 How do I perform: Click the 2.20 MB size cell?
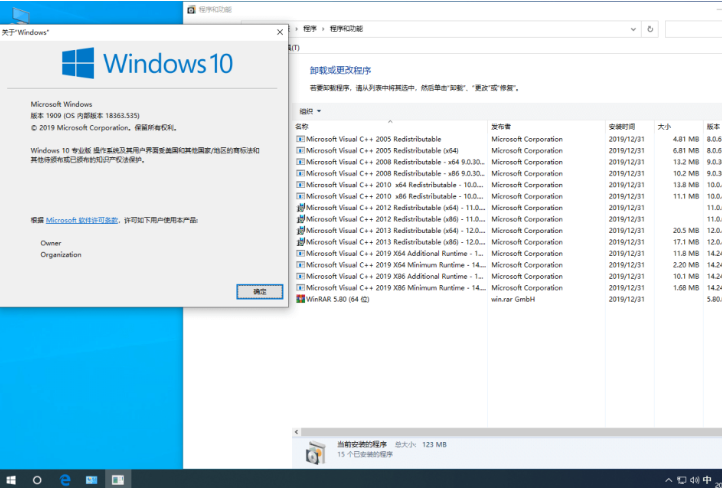click(686, 265)
